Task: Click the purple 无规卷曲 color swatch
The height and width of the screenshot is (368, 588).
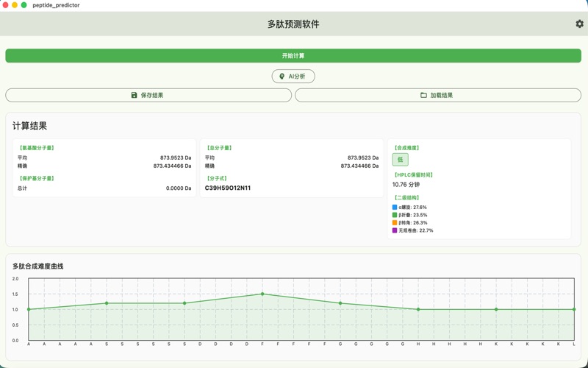Action: [x=395, y=230]
